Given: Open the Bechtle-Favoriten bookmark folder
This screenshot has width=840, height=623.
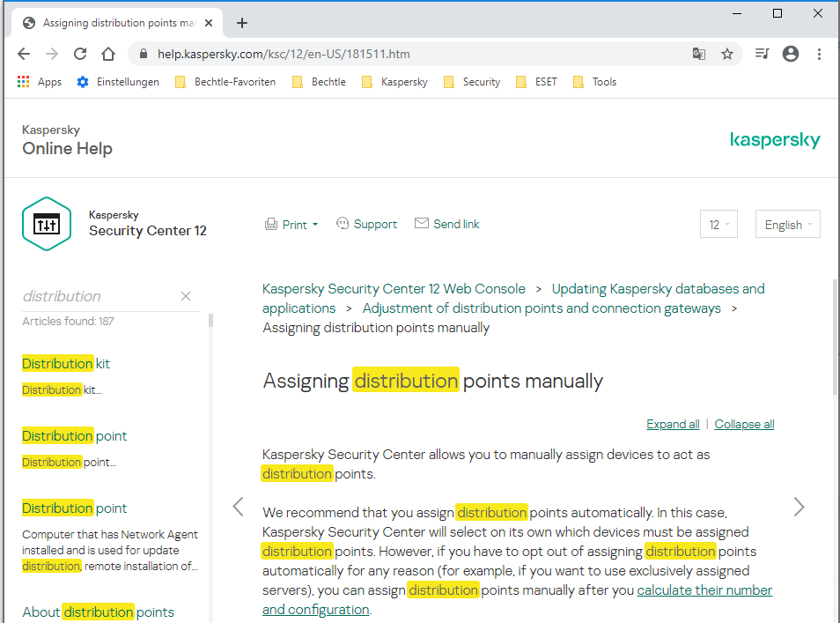Looking at the screenshot, I should [x=225, y=82].
